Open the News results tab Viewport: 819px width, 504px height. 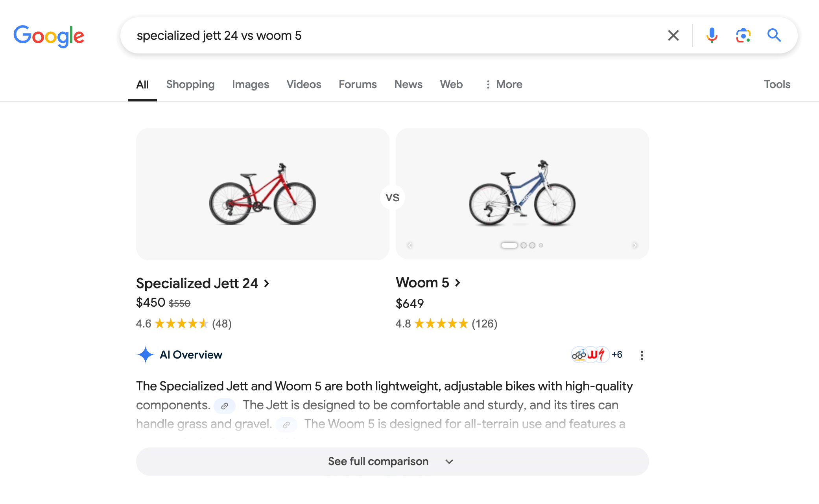pos(408,84)
